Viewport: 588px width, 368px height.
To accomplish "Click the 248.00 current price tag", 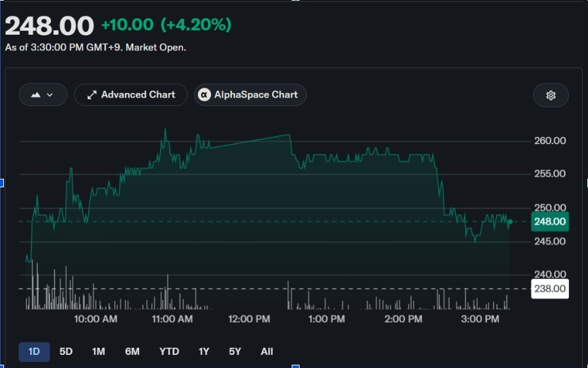I will click(550, 221).
